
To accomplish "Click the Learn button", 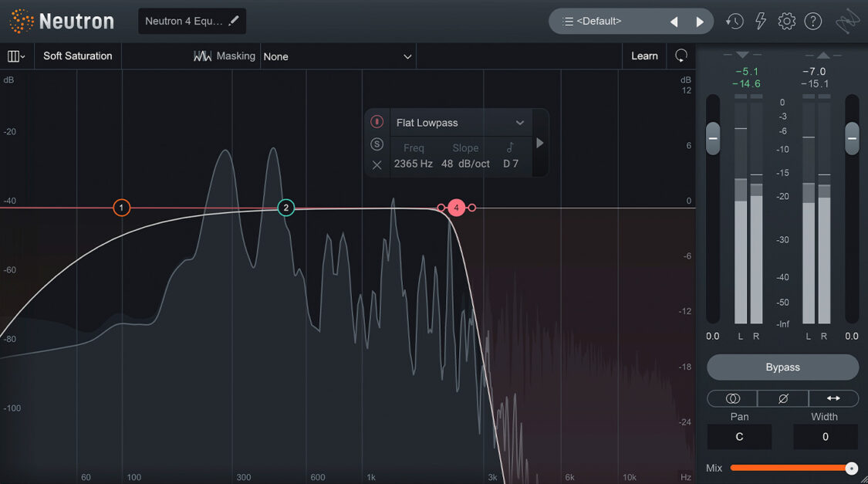I will click(x=643, y=56).
